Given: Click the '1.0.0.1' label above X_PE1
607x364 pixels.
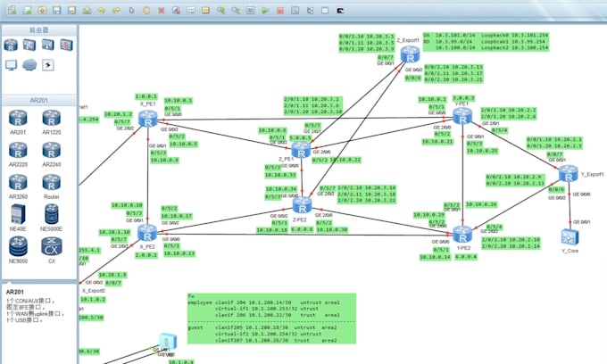Looking at the screenshot, I should (x=146, y=96).
